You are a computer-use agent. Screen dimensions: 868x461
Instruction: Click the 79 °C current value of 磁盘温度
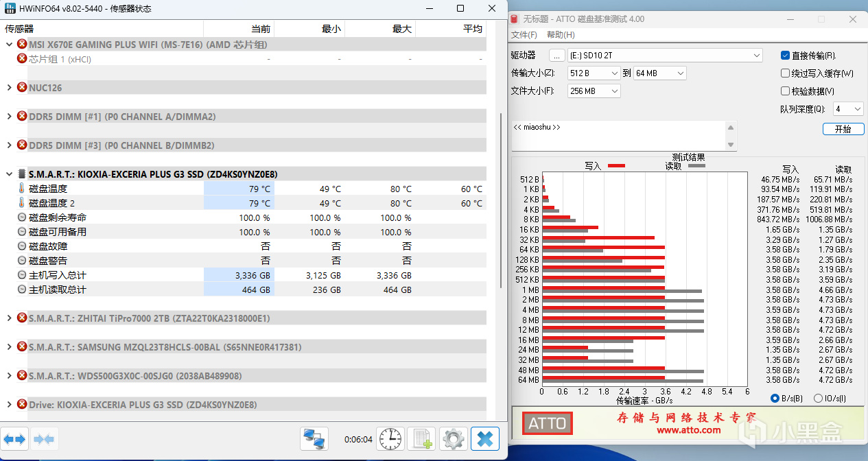(x=239, y=189)
